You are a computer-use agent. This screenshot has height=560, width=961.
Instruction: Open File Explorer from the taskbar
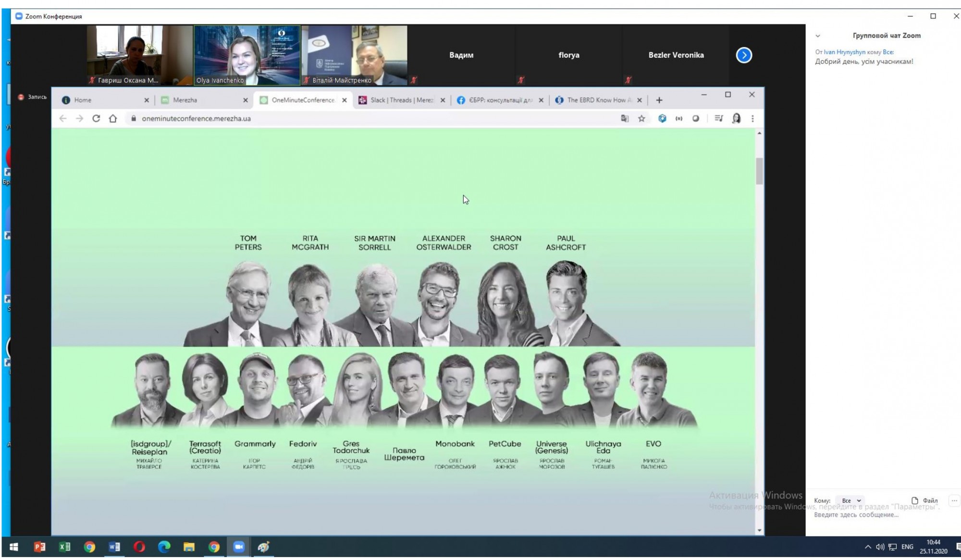189,547
